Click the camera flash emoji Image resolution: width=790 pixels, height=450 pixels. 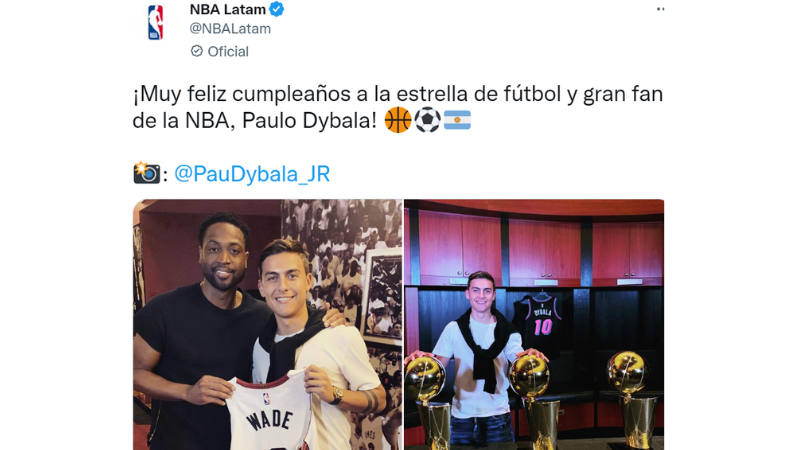pos(147,173)
